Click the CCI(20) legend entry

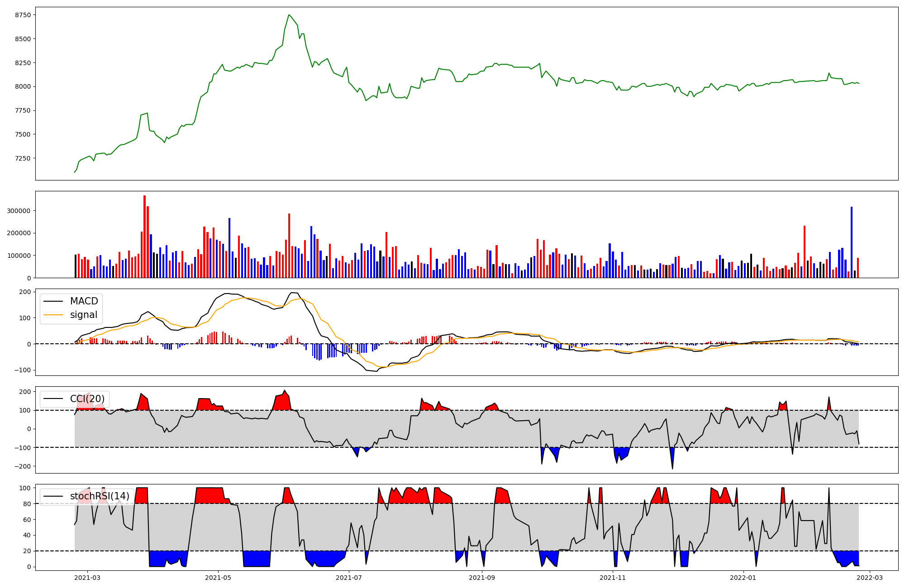[87, 399]
